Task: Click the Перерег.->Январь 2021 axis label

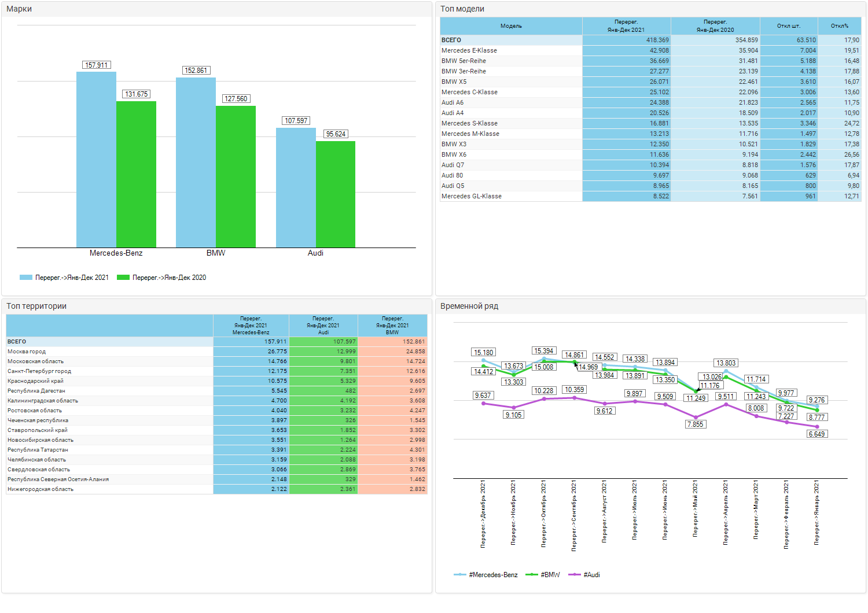Action: click(816, 512)
